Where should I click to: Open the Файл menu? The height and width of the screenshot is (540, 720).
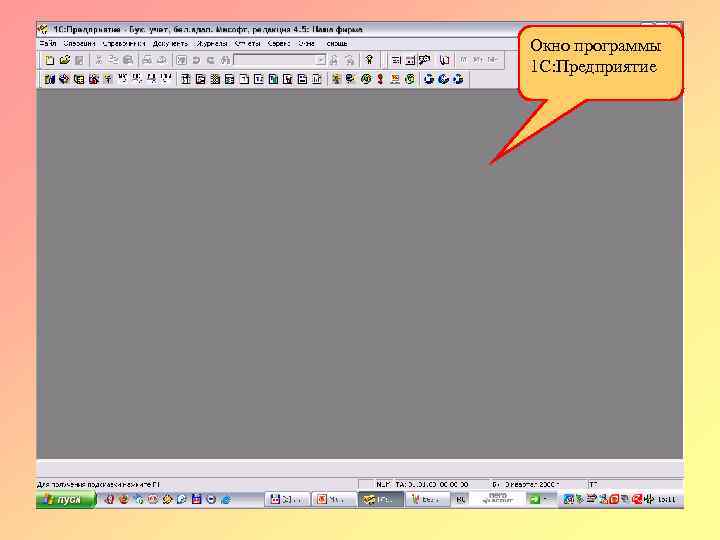pyautogui.click(x=48, y=44)
